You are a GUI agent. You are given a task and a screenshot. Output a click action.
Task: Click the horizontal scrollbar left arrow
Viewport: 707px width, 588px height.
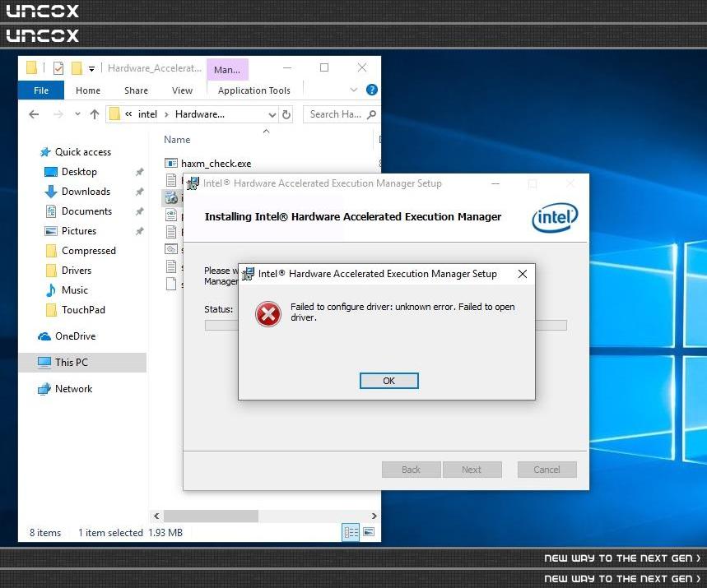(x=156, y=516)
